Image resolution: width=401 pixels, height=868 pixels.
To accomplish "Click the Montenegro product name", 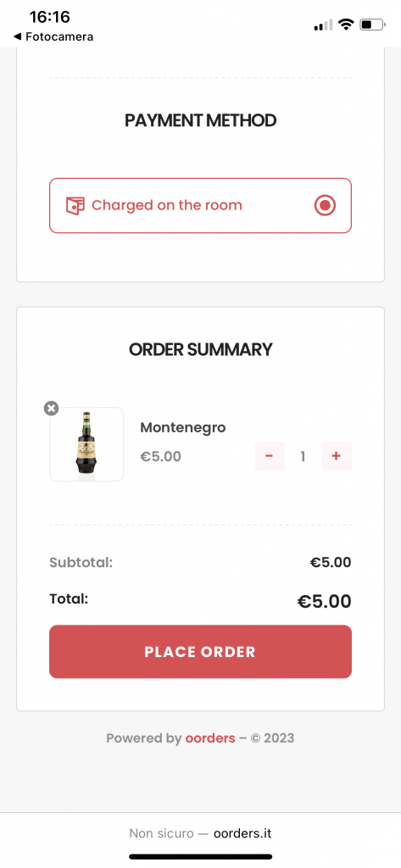I will coord(183,428).
